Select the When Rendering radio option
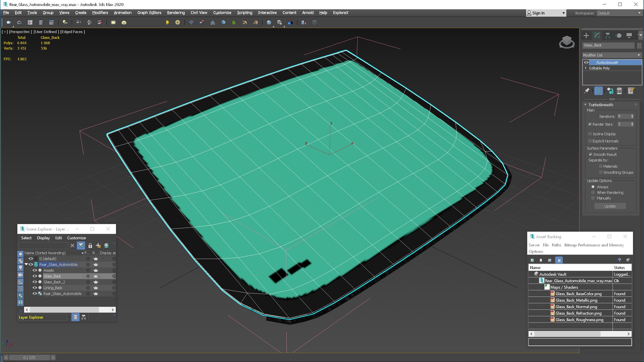This screenshot has width=644, height=362. (593, 193)
